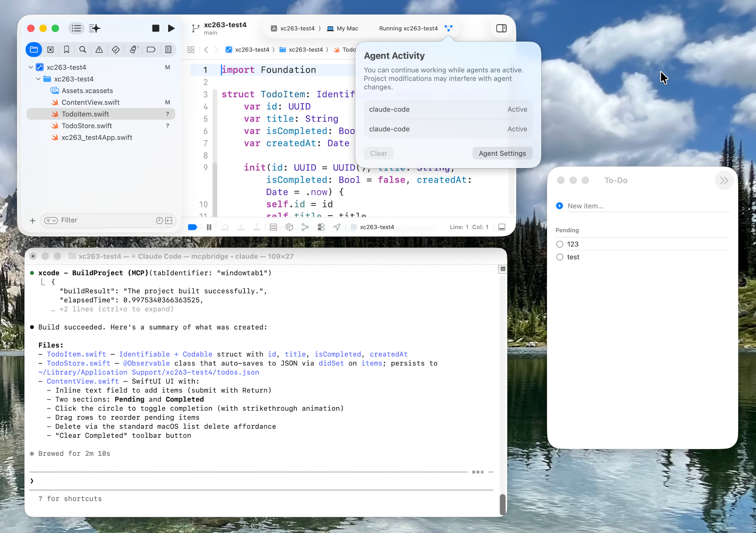Image resolution: width=756 pixels, height=533 pixels.
Task: Click the Agent Settings button
Action: coord(502,154)
